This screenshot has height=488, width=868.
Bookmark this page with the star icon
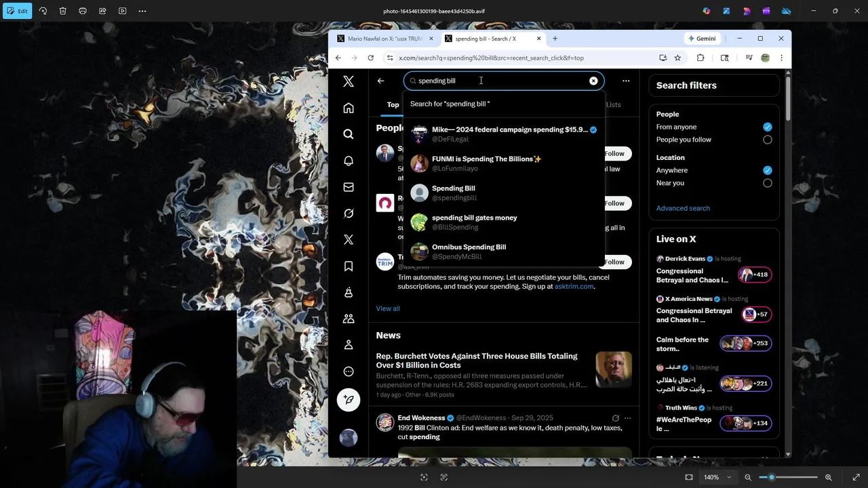677,58
